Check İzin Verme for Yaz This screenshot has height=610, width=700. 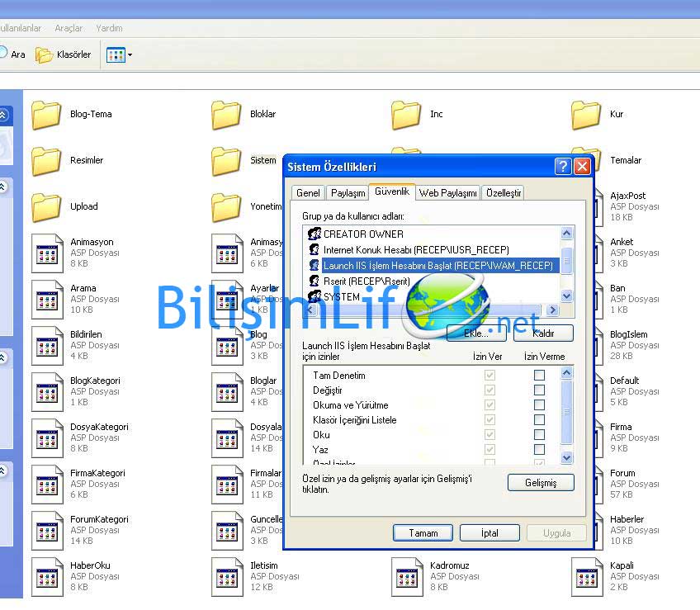click(x=539, y=449)
